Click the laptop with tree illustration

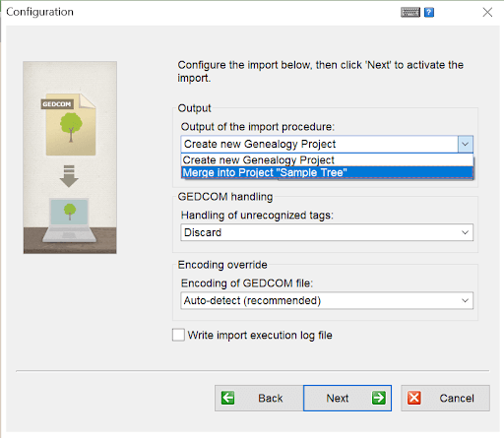pyautogui.click(x=70, y=220)
